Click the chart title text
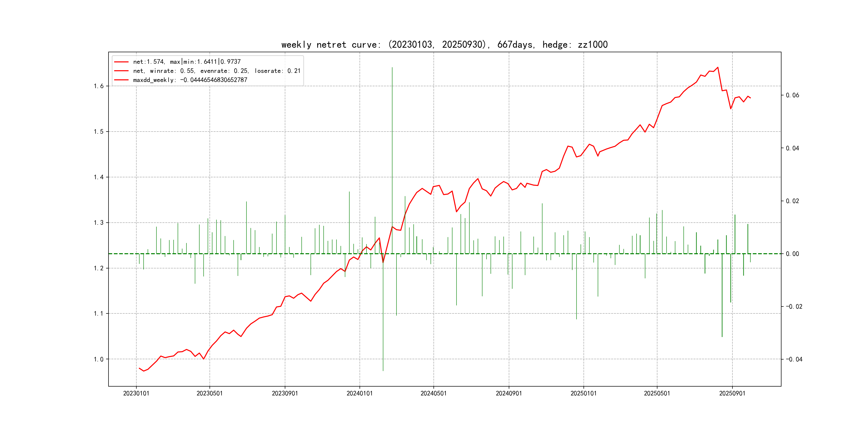The height and width of the screenshot is (434, 868). pyautogui.click(x=444, y=45)
